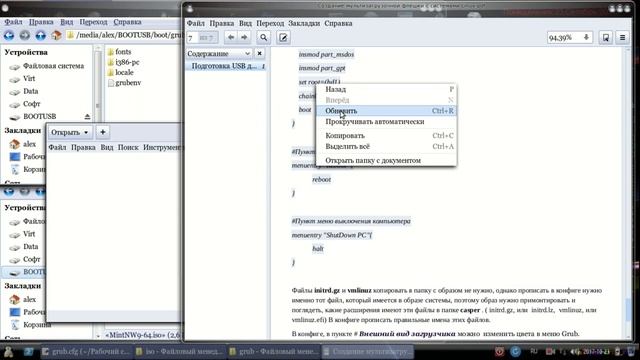Open hamburger menu in document viewer
The image size is (640, 360).
(x=622, y=38)
